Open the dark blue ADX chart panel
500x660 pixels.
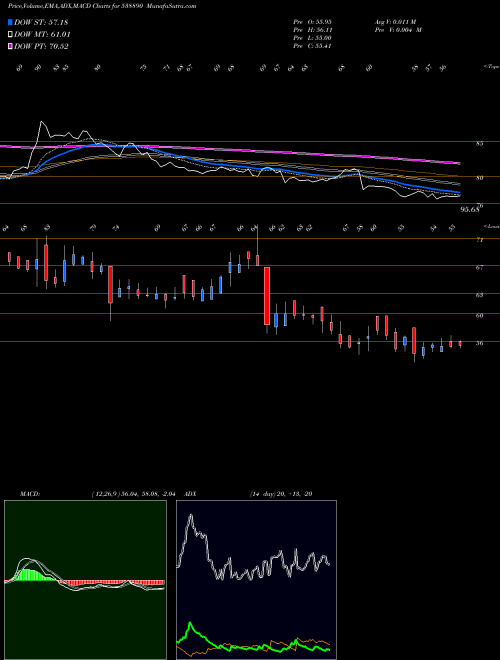point(256,580)
